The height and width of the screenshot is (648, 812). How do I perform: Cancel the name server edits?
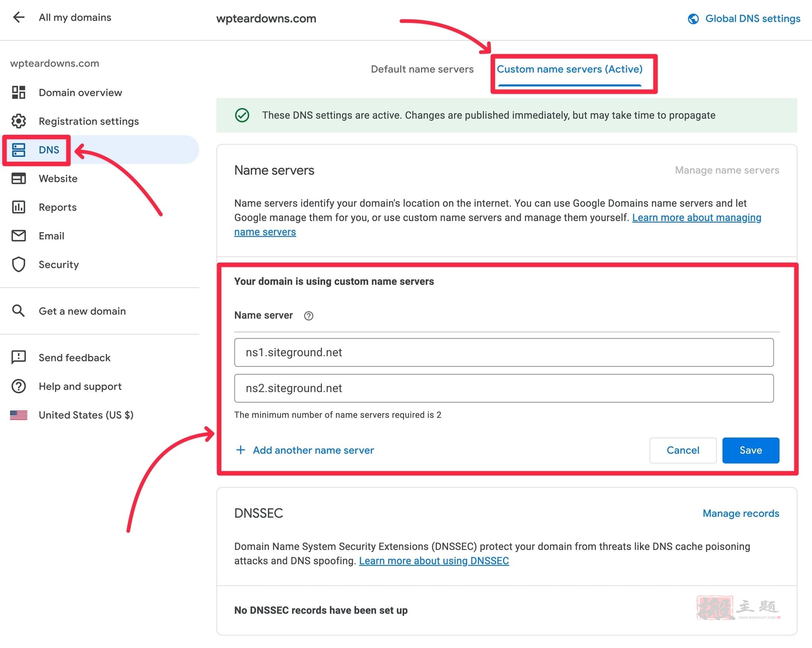tap(683, 450)
